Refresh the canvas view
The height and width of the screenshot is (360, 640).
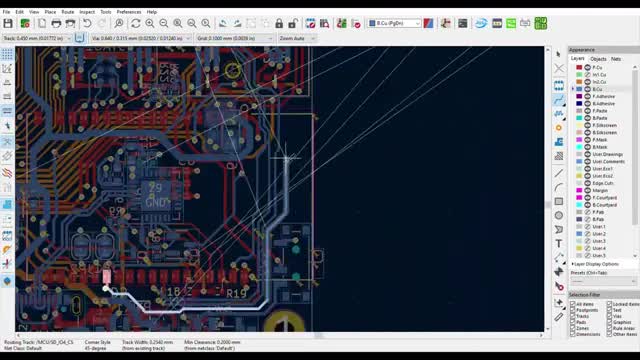(136, 23)
